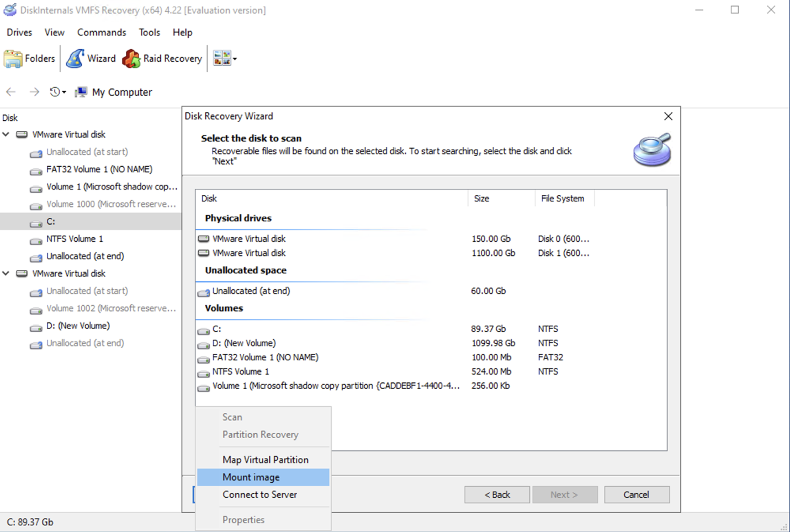Select Volume 1002 (Microsoft reserve... in tree

tap(112, 308)
